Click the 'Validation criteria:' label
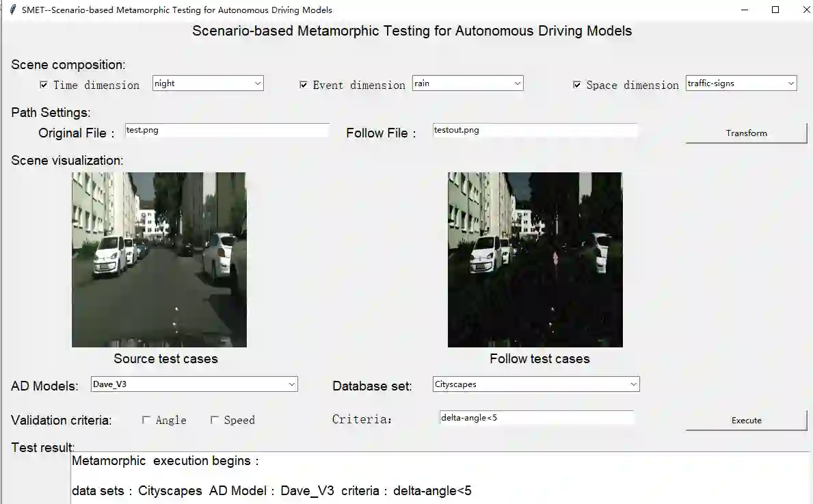Viewport: 813px width, 504px height. (x=61, y=420)
